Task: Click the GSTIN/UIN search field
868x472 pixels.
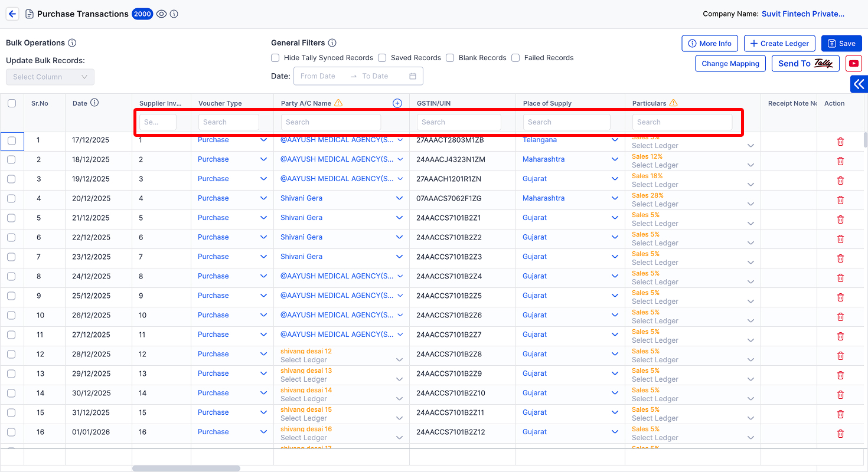Action: [459, 122]
